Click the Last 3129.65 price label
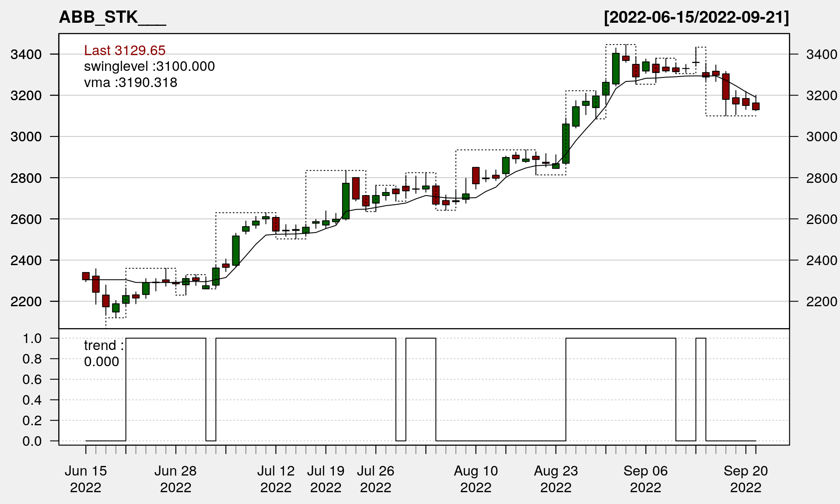 pos(125,50)
